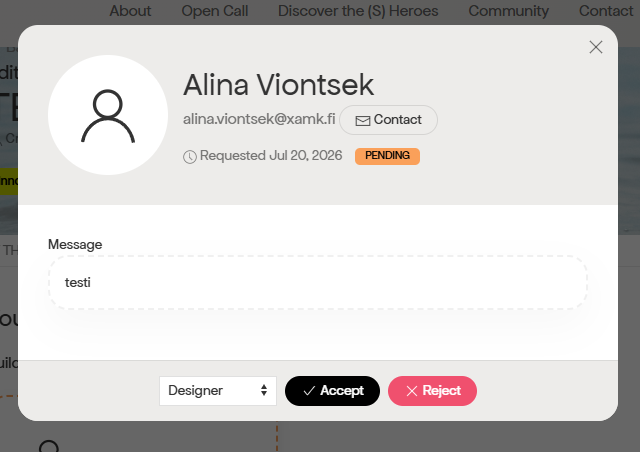Open Contact in the top navigation
The image size is (640, 452).
point(606,11)
